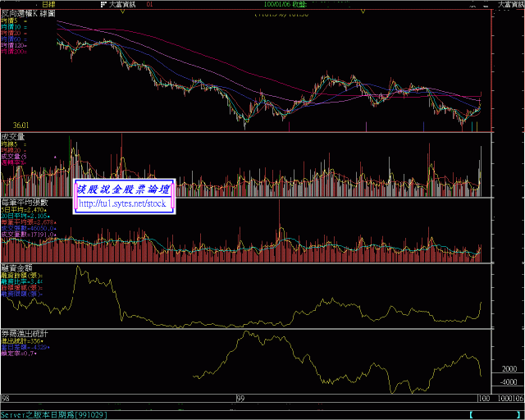Click the 98 year marker on timeline

pos(5,399)
